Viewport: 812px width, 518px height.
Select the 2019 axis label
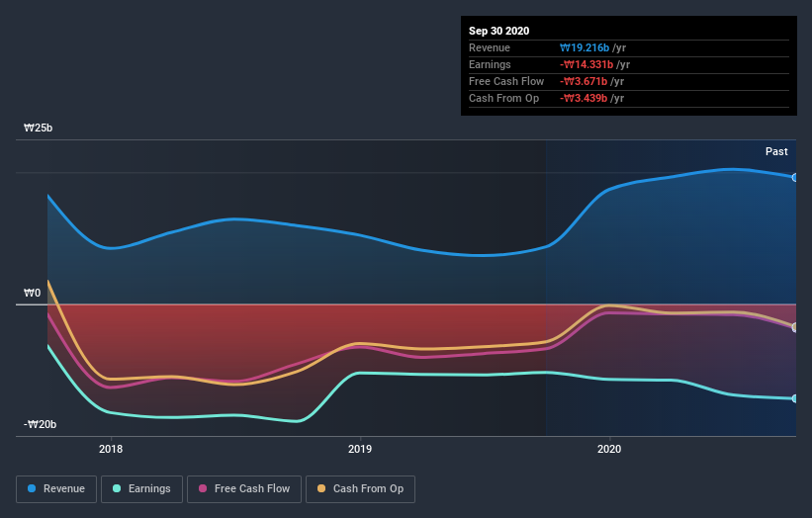(360, 449)
